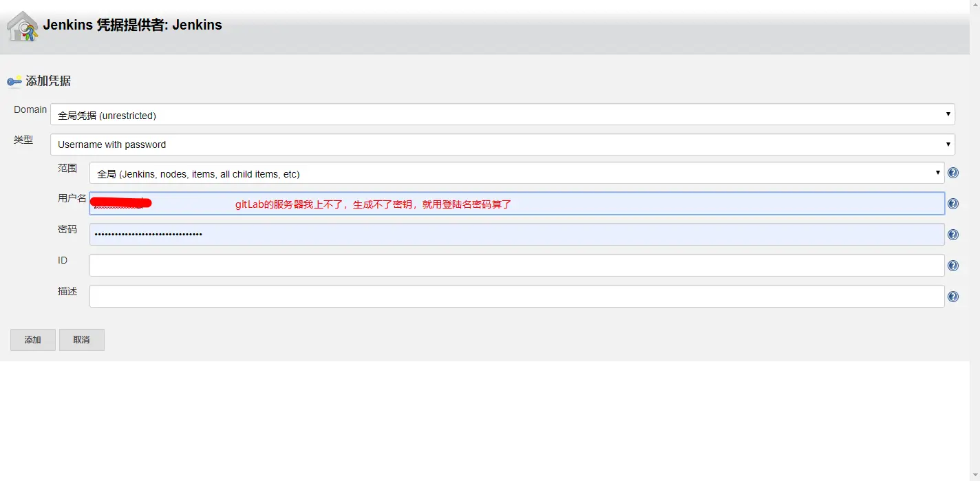Click the 密码 label
This screenshot has width=980, height=481.
point(67,229)
